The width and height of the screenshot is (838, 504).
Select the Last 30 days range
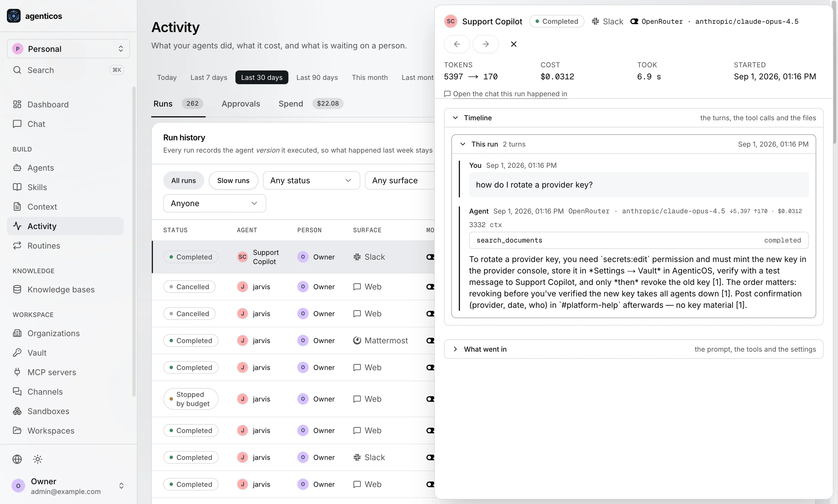(x=261, y=77)
